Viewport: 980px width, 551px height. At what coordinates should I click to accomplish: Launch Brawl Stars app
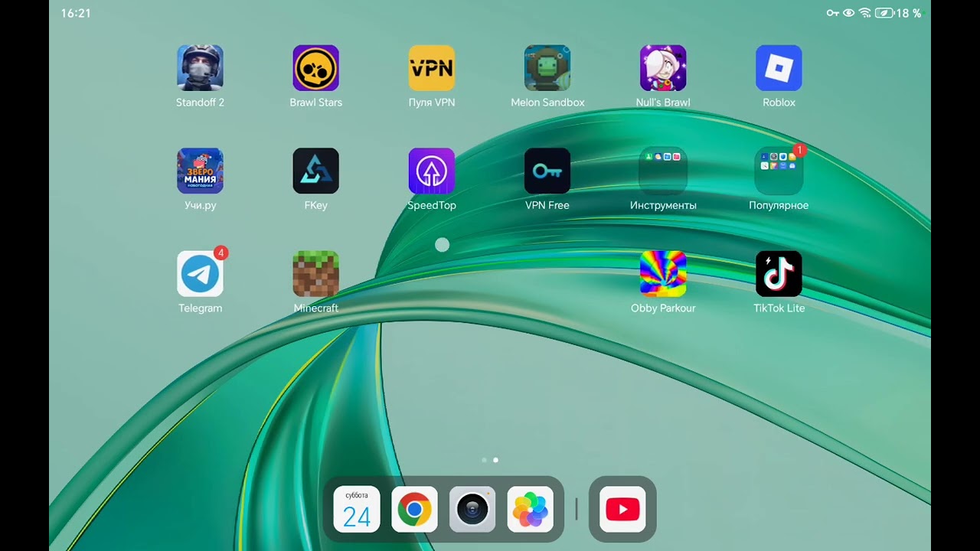[x=315, y=68]
